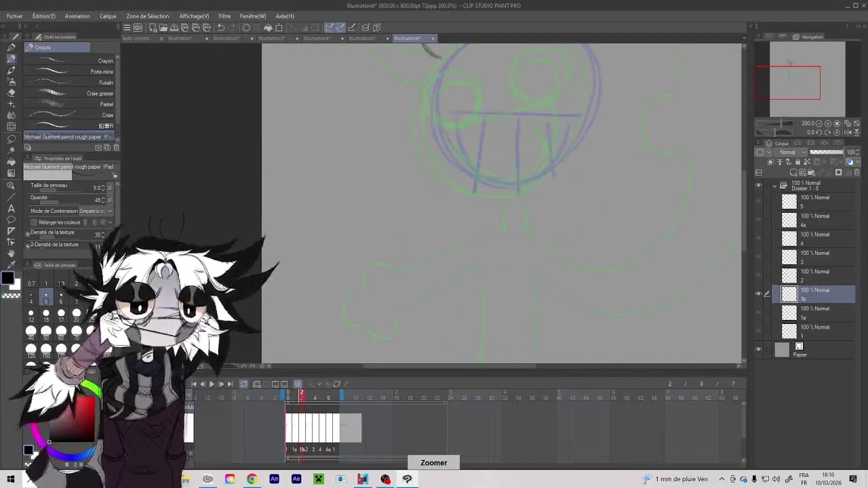Viewport: 868px width, 488px height.
Task: Open the Mélanger les couleurs options dropdown
Action: pyautogui.click(x=110, y=222)
